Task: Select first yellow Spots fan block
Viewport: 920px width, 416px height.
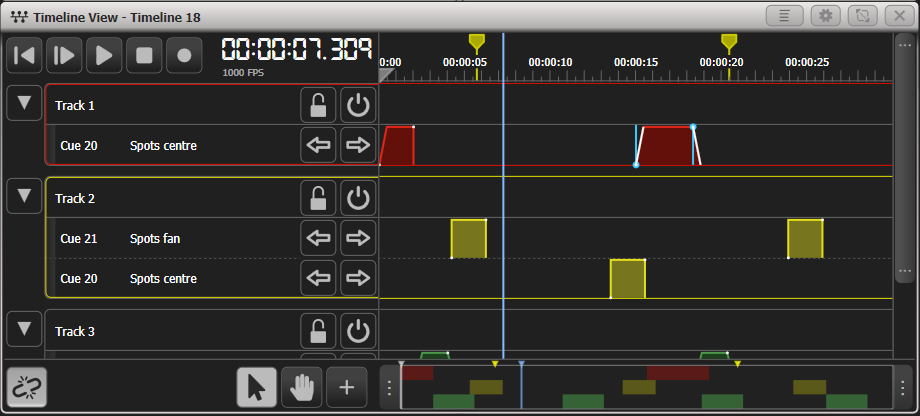Action: click(469, 239)
